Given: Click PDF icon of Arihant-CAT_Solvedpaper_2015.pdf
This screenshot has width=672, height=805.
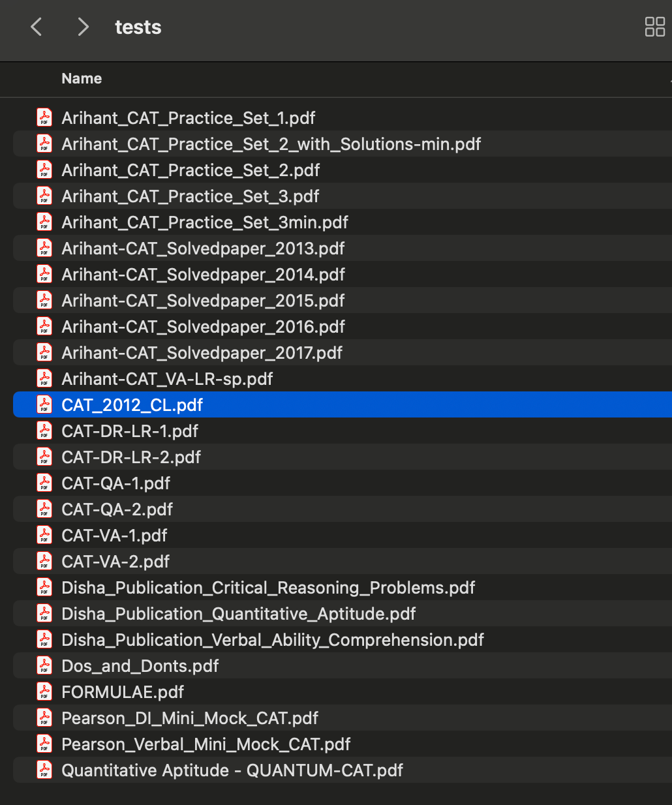Looking at the screenshot, I should point(44,300).
